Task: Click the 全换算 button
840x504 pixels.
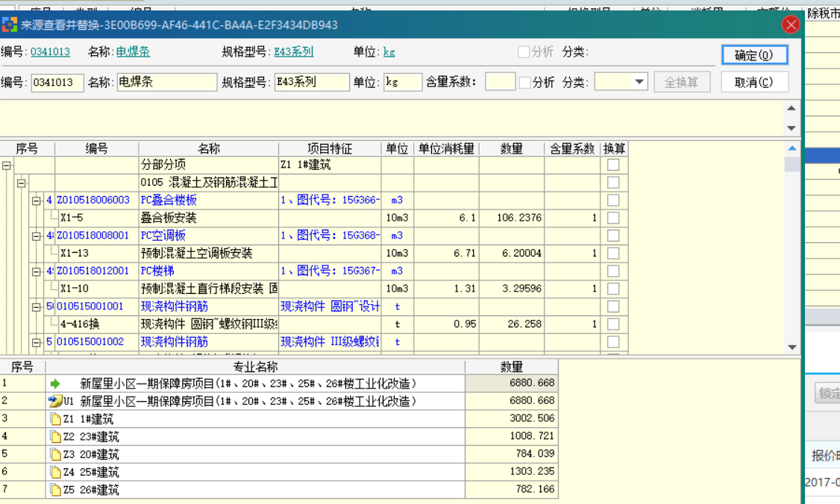Action: coord(681,83)
